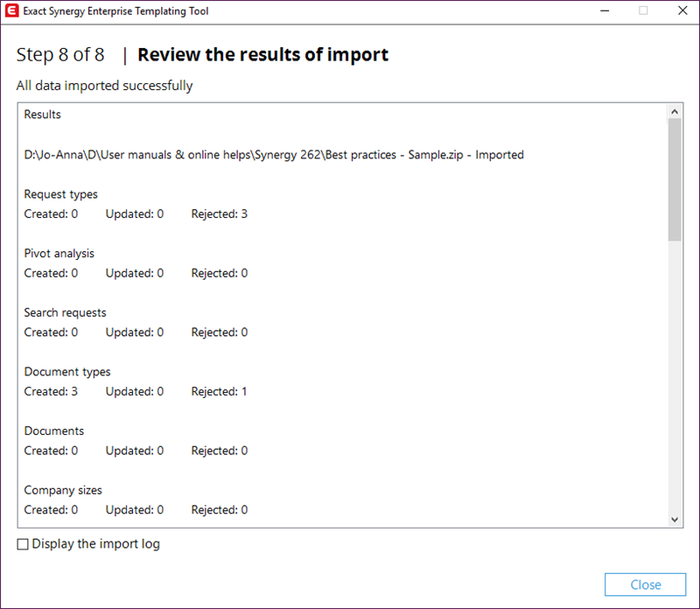Image resolution: width=700 pixels, height=609 pixels.
Task: Select the imported Sample.zip file path line
Action: pyautogui.click(x=274, y=155)
